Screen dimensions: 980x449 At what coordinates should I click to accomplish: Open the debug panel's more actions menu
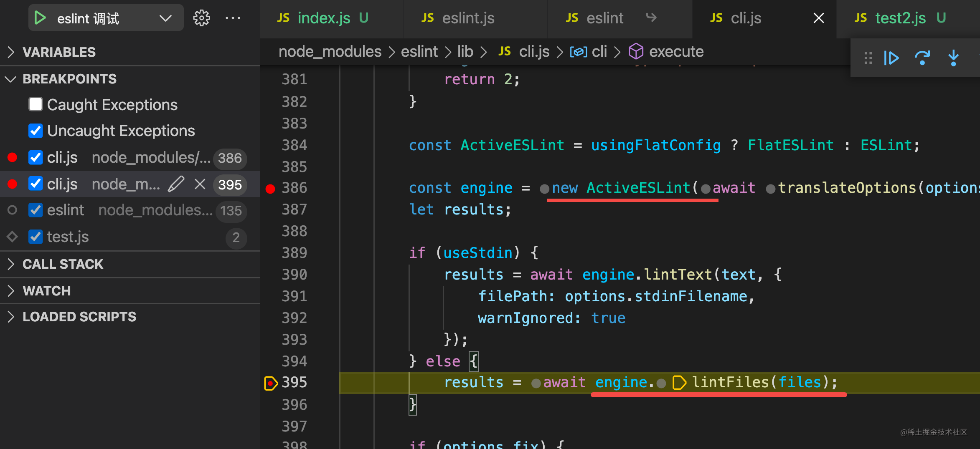point(233,18)
